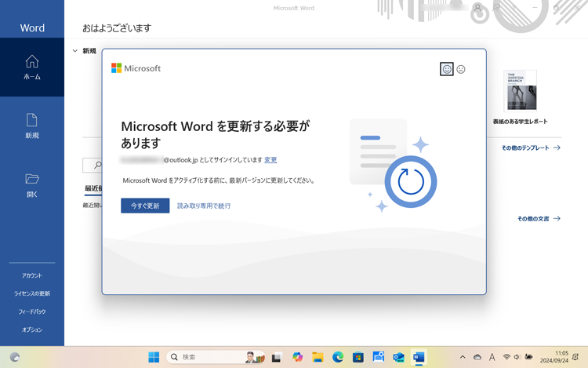
Task: Collapse the 新規 section chevron
Action: click(x=75, y=51)
